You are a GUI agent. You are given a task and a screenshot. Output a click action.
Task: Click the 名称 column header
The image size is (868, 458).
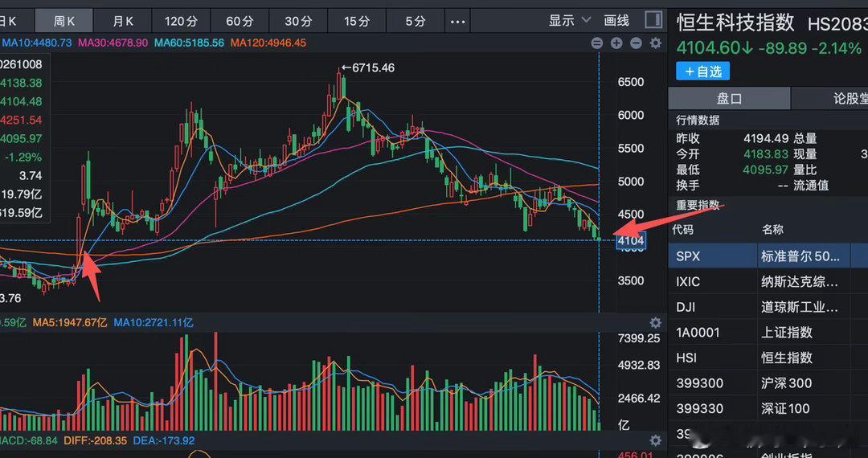pos(772,230)
